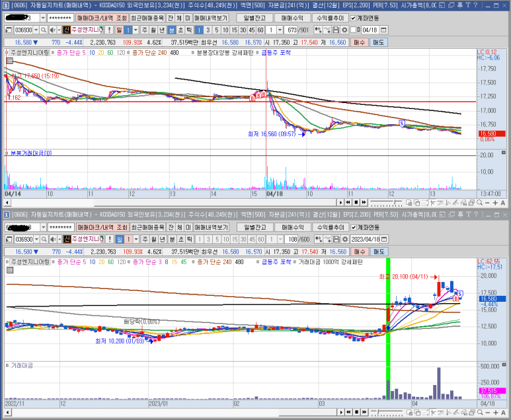
Task: Click the A auto-scale icon on top chart
Action: tap(503, 203)
